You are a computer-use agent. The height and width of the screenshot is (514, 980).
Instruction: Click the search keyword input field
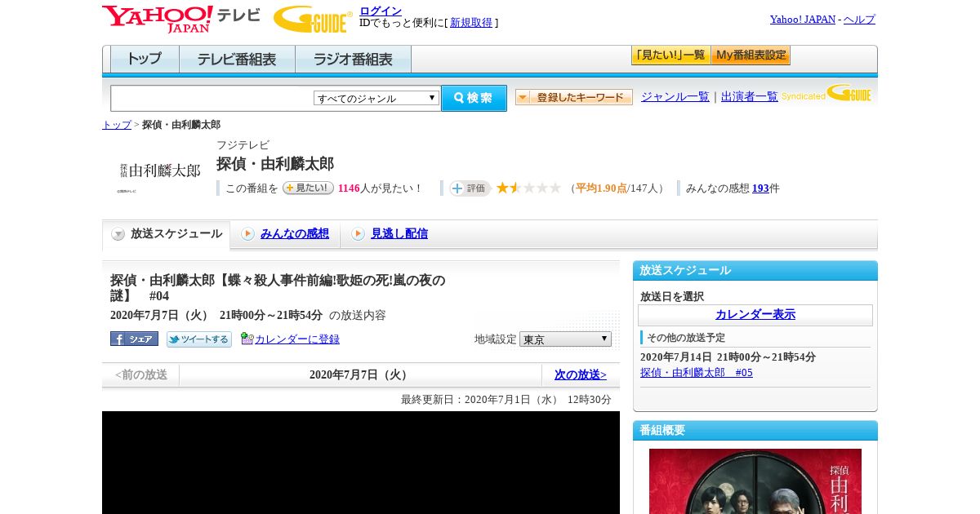[212, 98]
